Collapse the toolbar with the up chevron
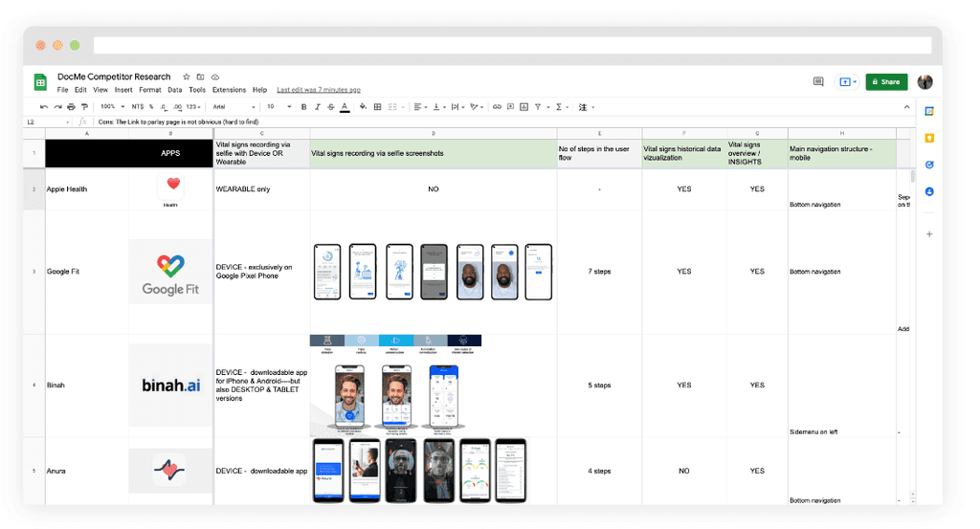This screenshot has width=980, height=529. point(907,107)
